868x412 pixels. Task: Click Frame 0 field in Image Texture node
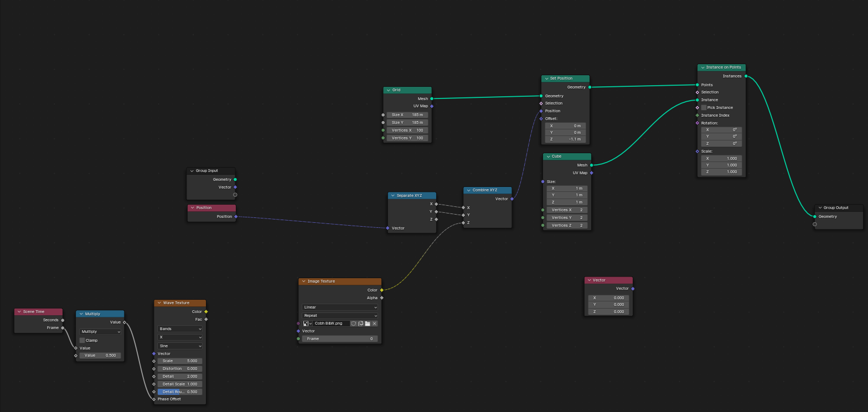coord(340,338)
